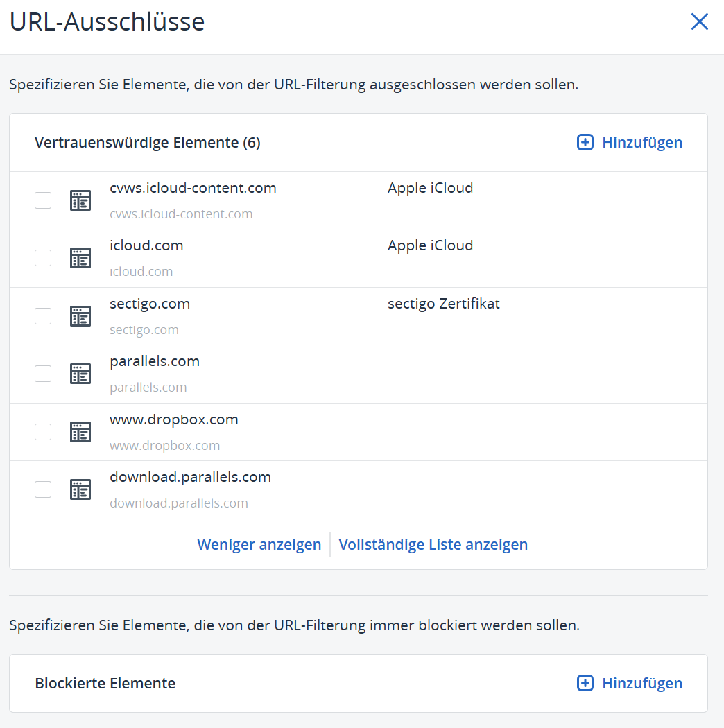Click Hinzufügen for Blockierte Elemente

(641, 683)
